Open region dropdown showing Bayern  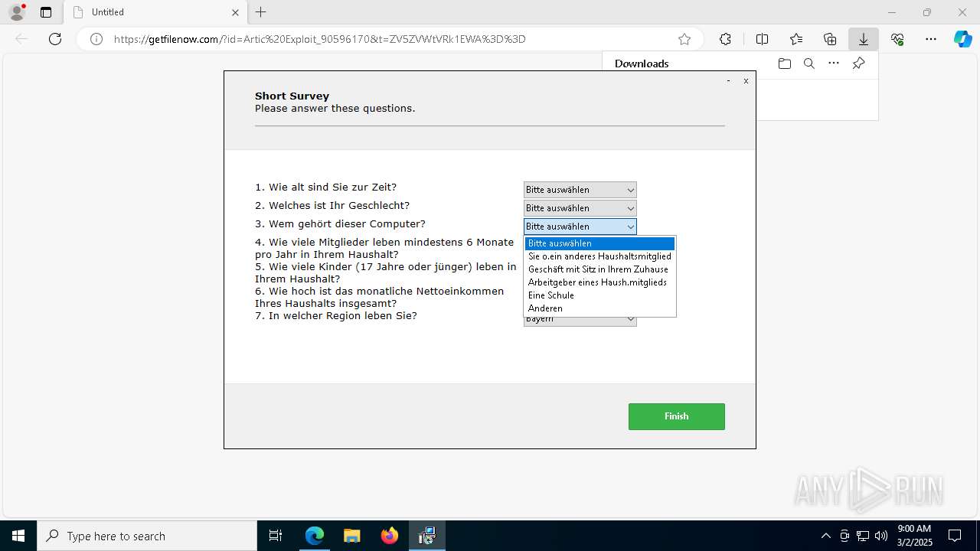(x=580, y=321)
